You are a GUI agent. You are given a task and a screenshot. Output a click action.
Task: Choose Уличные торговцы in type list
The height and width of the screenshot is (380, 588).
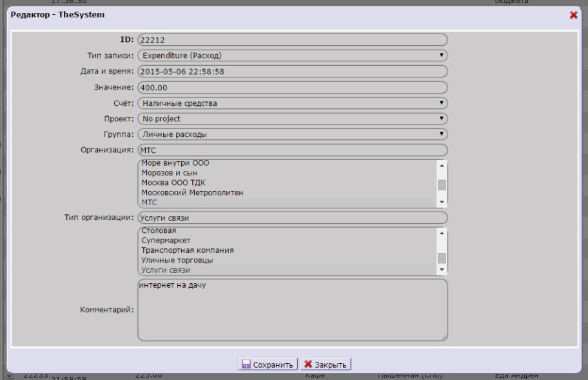tap(177, 261)
